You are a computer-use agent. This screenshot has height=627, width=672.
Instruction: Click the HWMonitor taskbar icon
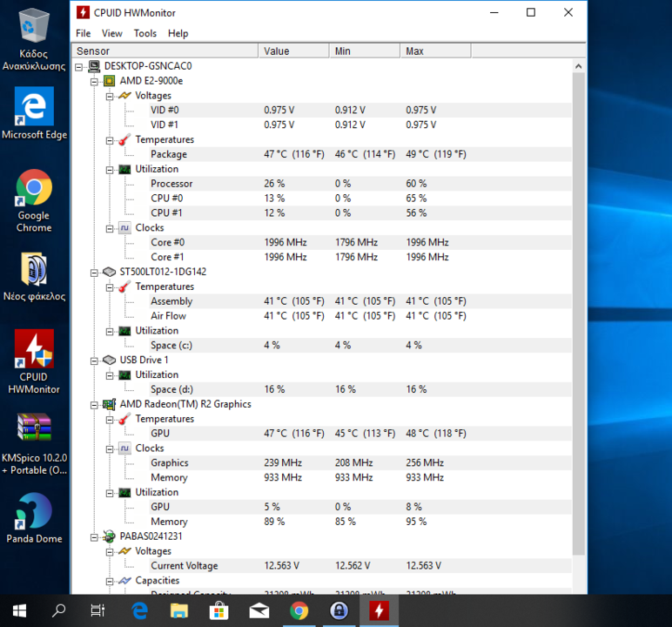click(379, 610)
